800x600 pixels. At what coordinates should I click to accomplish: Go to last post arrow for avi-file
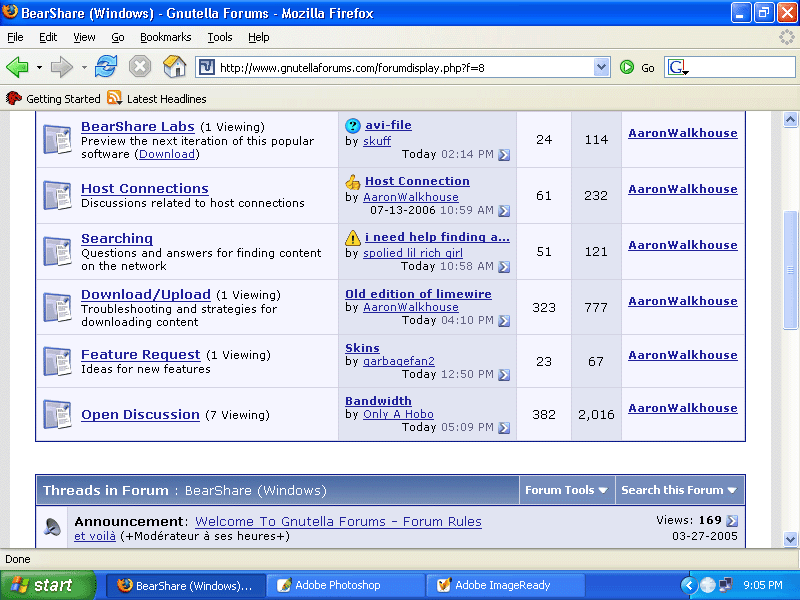coord(504,155)
